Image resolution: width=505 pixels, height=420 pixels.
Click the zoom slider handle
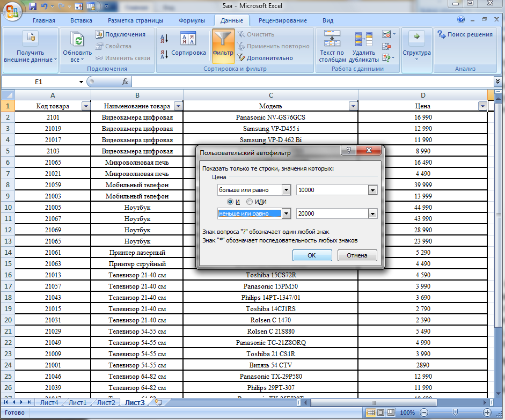[x=455, y=412]
